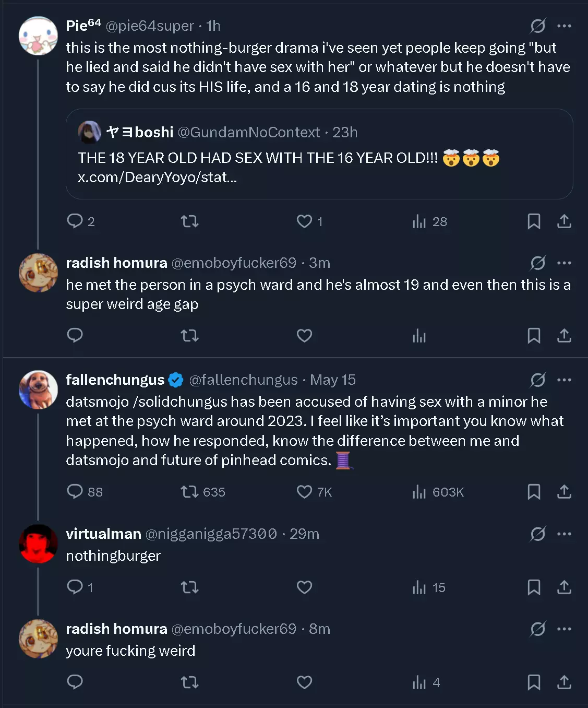Viewport: 588px width, 708px height.
Task: Share virtualman's nothingburger tweet
Action: coord(564,587)
